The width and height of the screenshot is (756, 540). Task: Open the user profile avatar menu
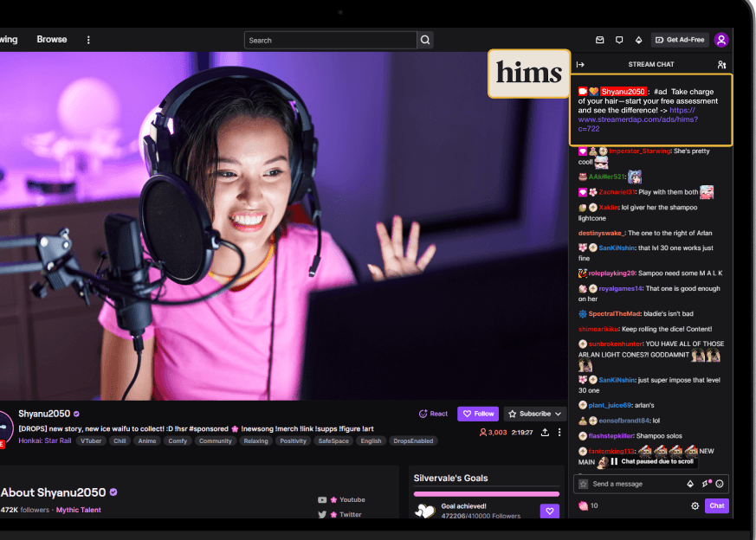pyautogui.click(x=721, y=40)
